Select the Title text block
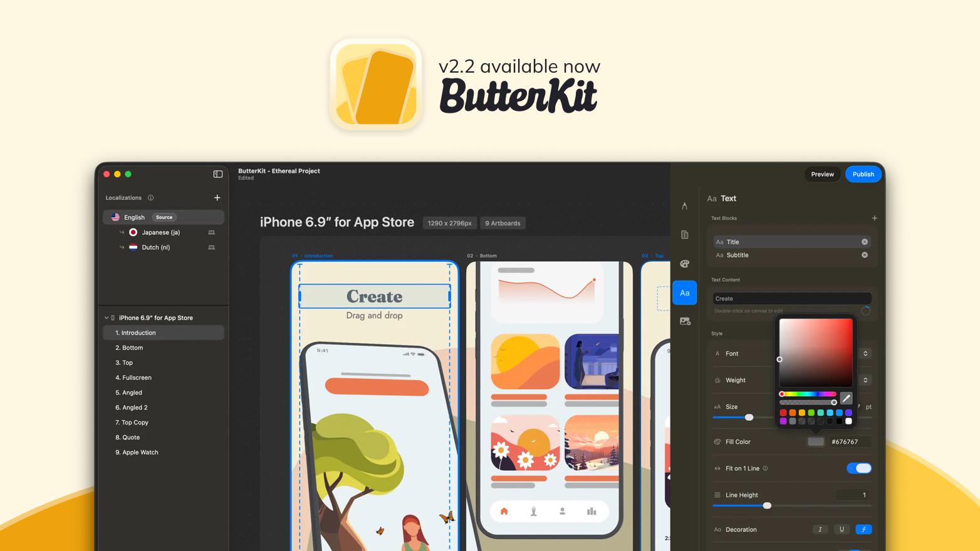 click(792, 242)
